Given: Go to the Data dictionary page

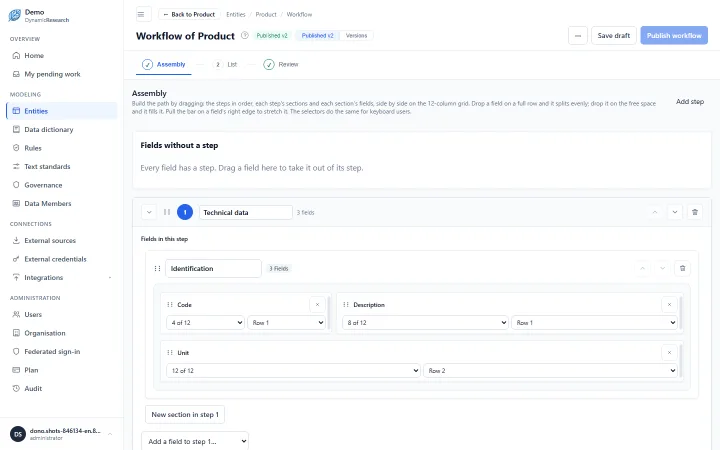Looking at the screenshot, I should (x=62, y=129).
